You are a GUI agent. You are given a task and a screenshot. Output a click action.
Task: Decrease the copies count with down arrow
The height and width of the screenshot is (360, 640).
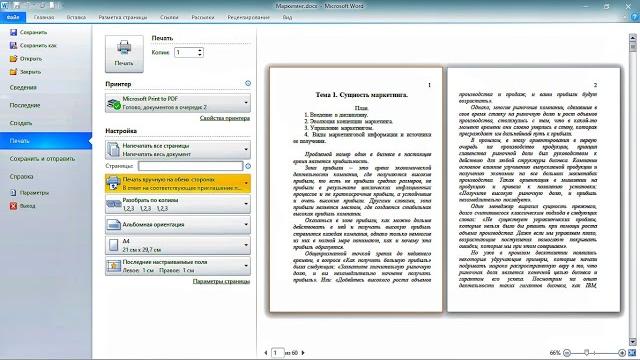click(200, 54)
